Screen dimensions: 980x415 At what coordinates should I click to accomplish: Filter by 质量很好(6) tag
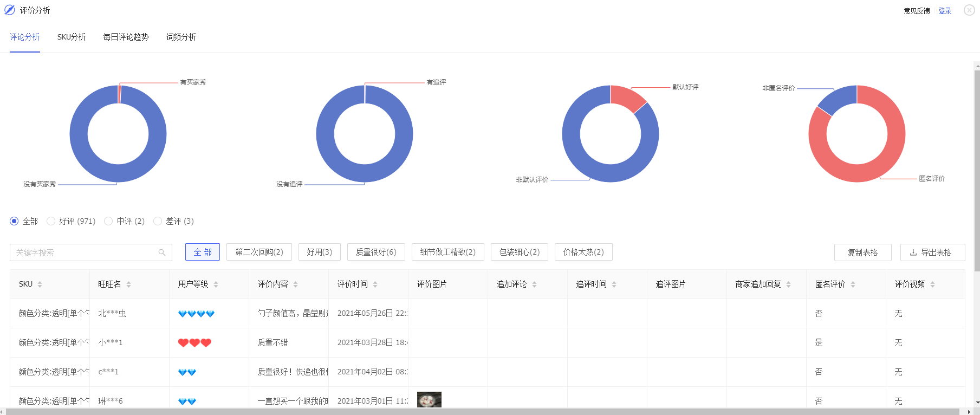pos(376,252)
